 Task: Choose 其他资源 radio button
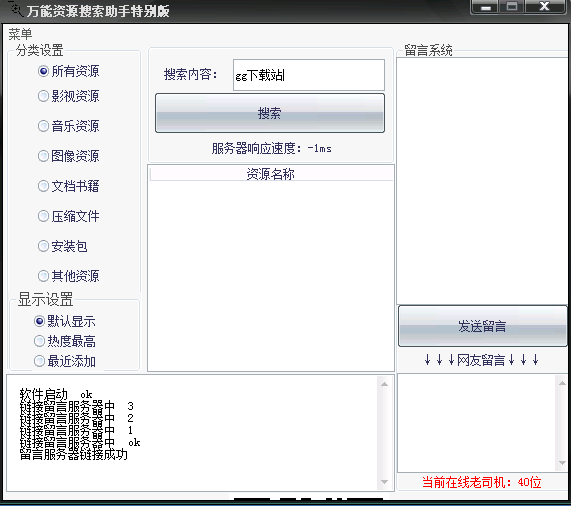point(68,276)
